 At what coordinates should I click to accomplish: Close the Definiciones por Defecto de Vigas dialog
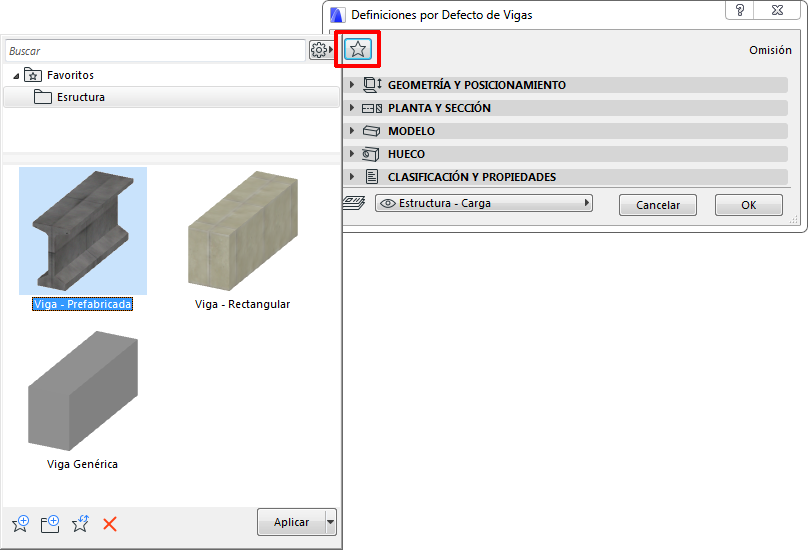(777, 10)
